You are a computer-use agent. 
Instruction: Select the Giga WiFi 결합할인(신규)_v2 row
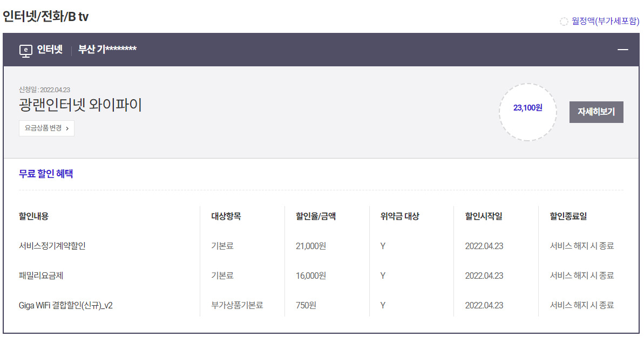coord(66,305)
